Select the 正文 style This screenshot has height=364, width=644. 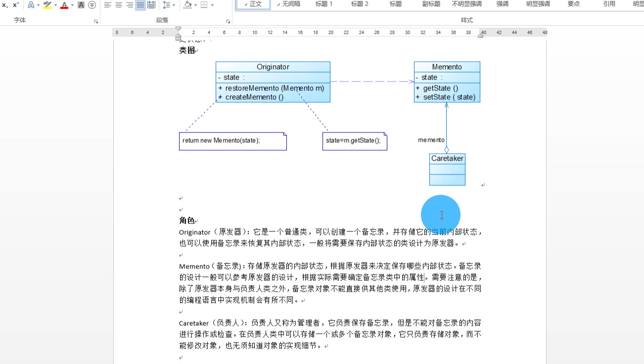254,4
